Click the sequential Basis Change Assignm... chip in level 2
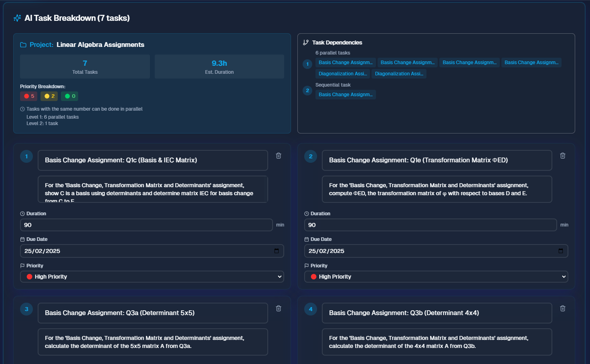The height and width of the screenshot is (364, 590). pos(346,95)
